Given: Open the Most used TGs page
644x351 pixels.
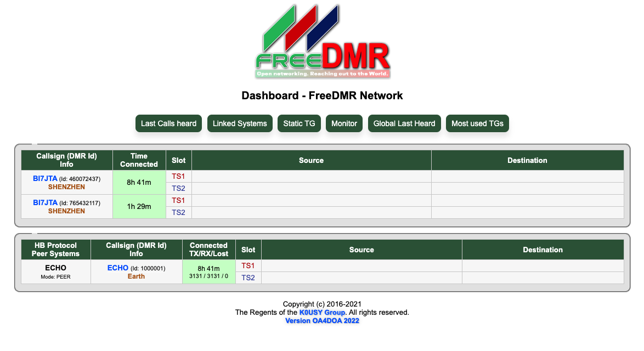Looking at the screenshot, I should point(477,123).
